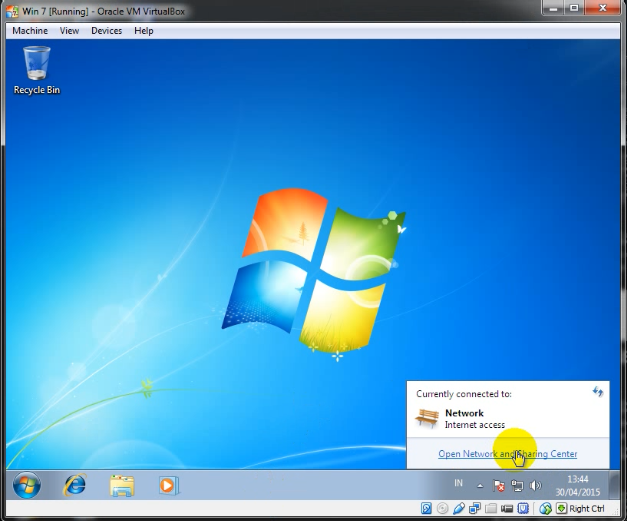Screen dimensions: 627x521
Task: Select the Recycle Bin desktop icon
Action: (x=37, y=70)
